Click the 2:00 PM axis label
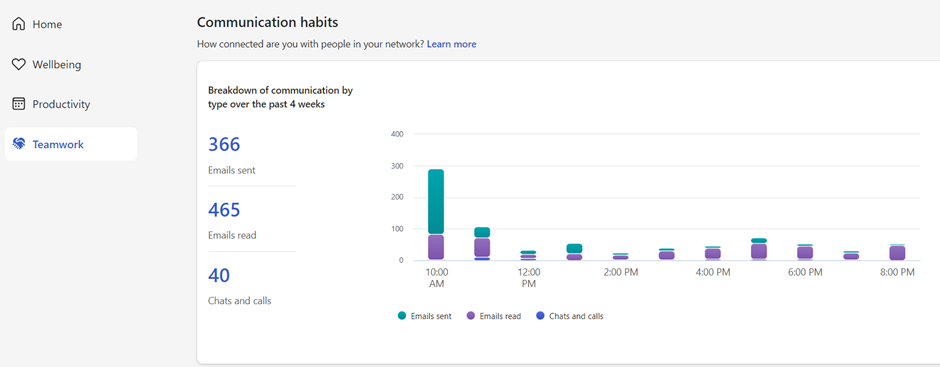The image size is (940, 367). 620,272
